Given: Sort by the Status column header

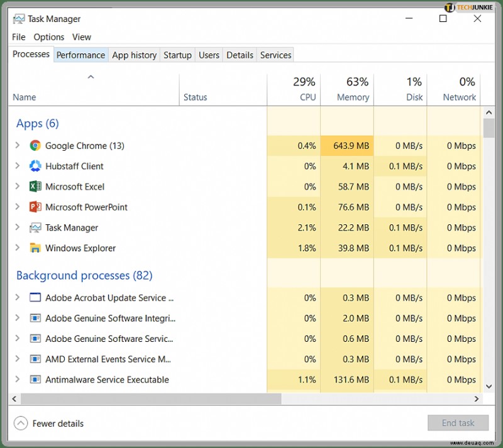Looking at the screenshot, I should [223, 90].
